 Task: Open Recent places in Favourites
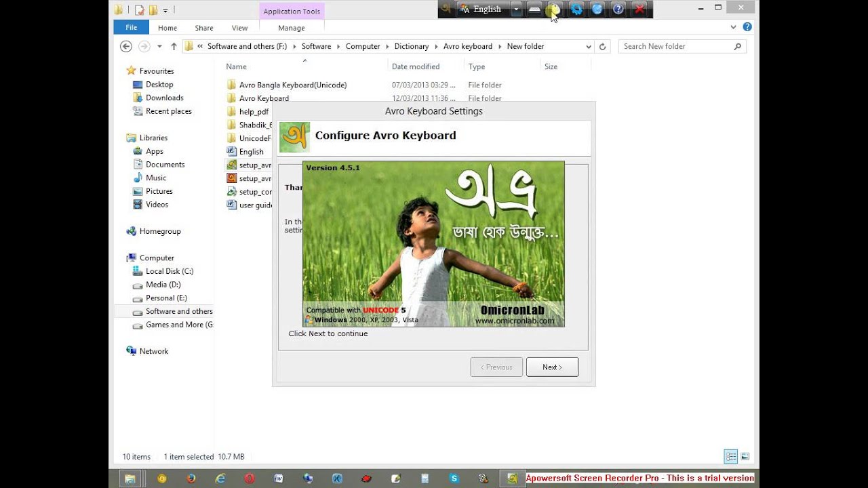coord(168,111)
